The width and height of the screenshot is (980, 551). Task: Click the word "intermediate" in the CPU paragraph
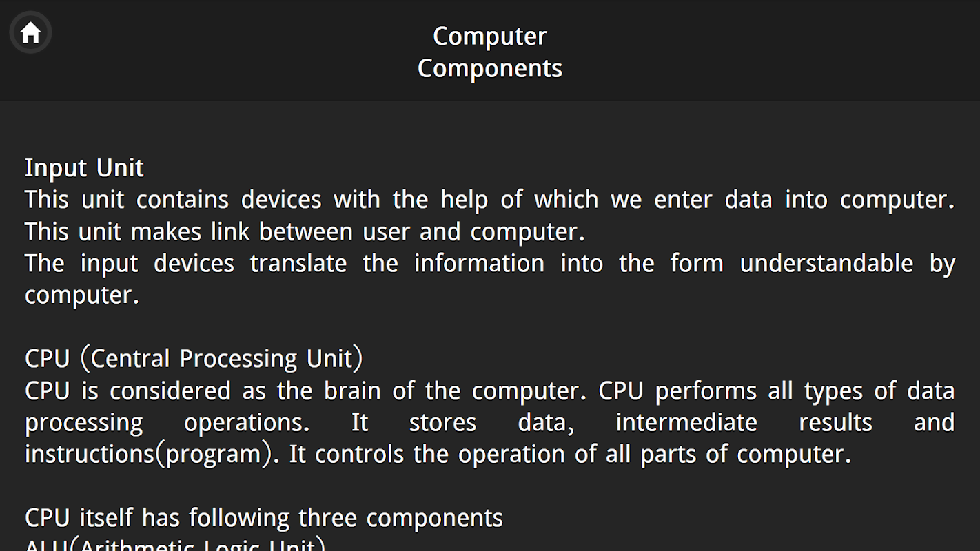(x=686, y=422)
